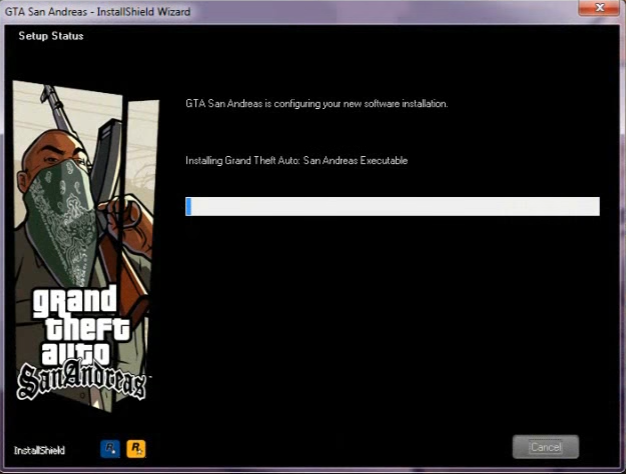The height and width of the screenshot is (474, 626).
Task: Click the word 'theft' in the game logo
Action: 87,327
